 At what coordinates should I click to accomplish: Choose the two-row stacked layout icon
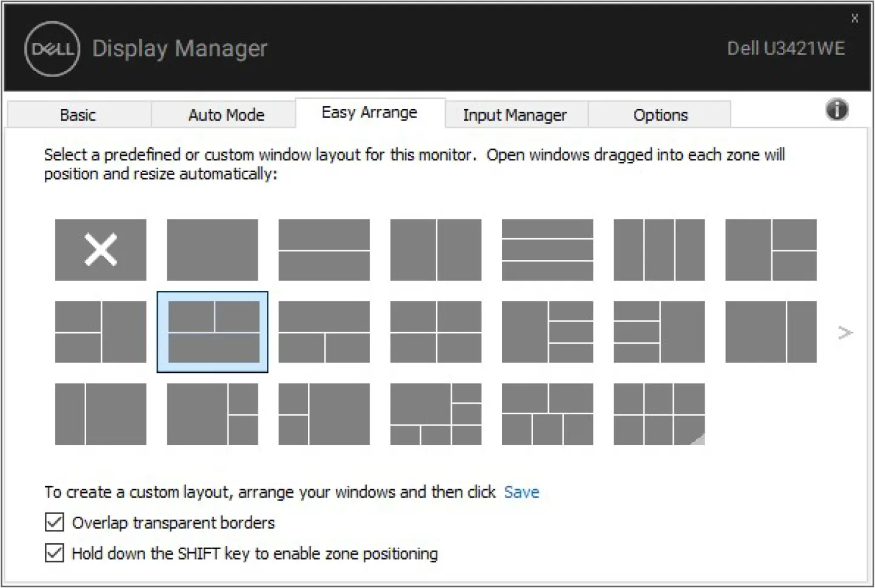click(x=324, y=250)
